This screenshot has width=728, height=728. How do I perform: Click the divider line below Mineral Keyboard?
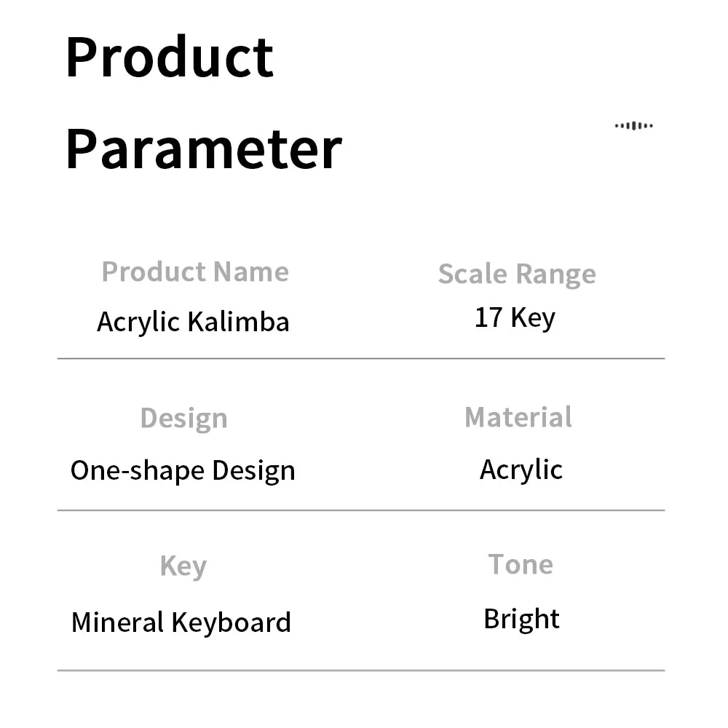361,670
